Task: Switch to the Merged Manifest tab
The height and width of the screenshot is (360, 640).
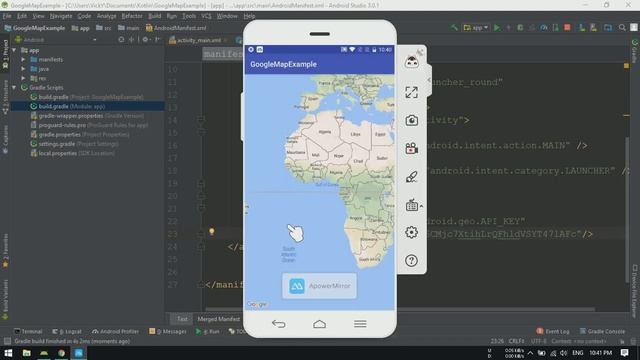Action: [x=218, y=319]
